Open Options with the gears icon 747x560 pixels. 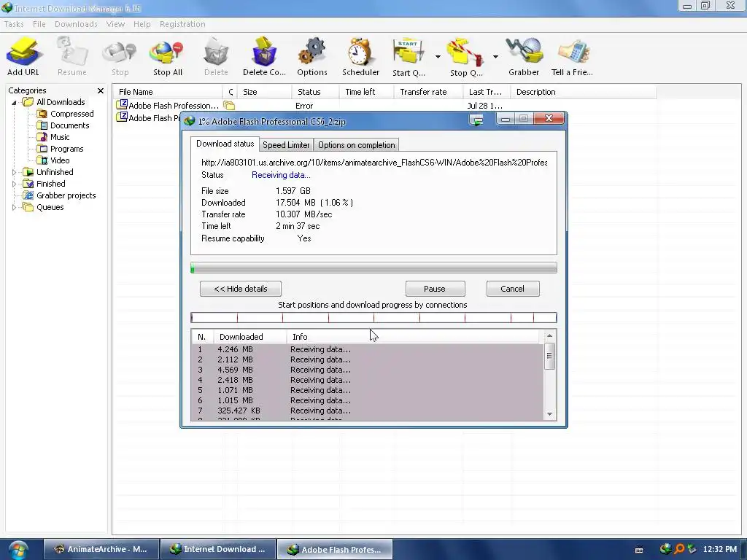coord(312,57)
